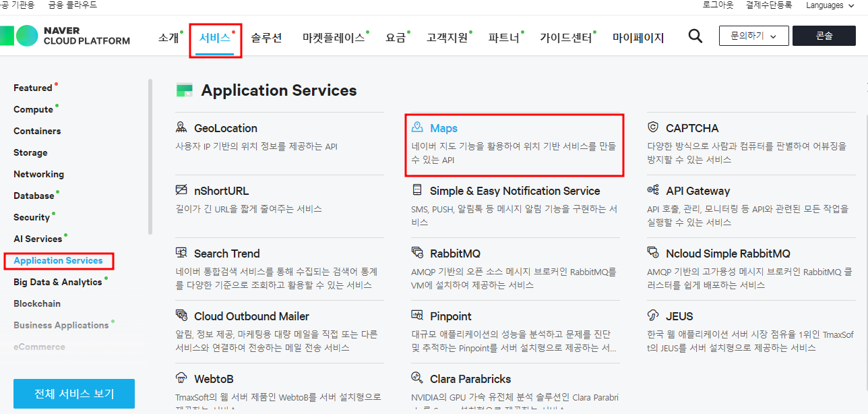Screen dimensions: 868x414
Task: Select Business Applications in the sidebar
Action: pyautogui.click(x=61, y=325)
